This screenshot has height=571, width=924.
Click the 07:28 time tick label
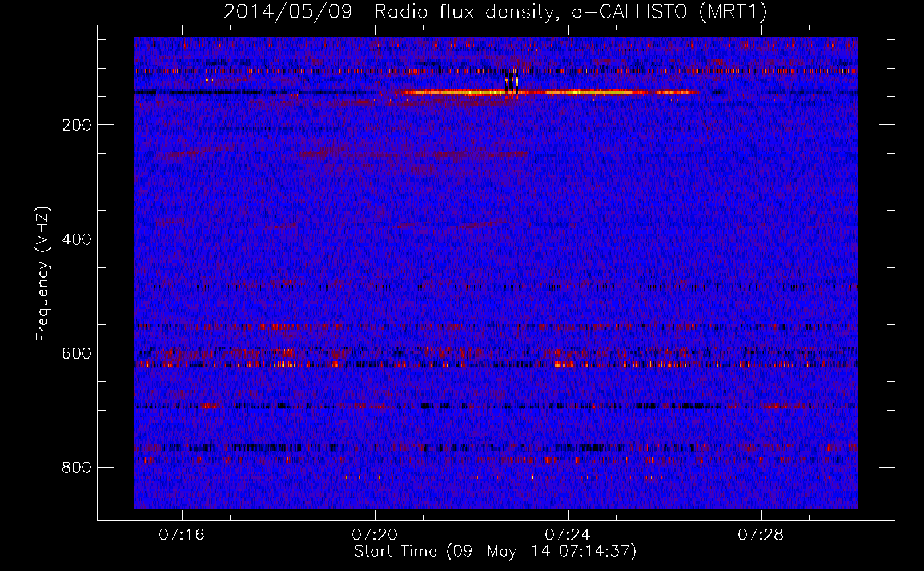click(761, 535)
